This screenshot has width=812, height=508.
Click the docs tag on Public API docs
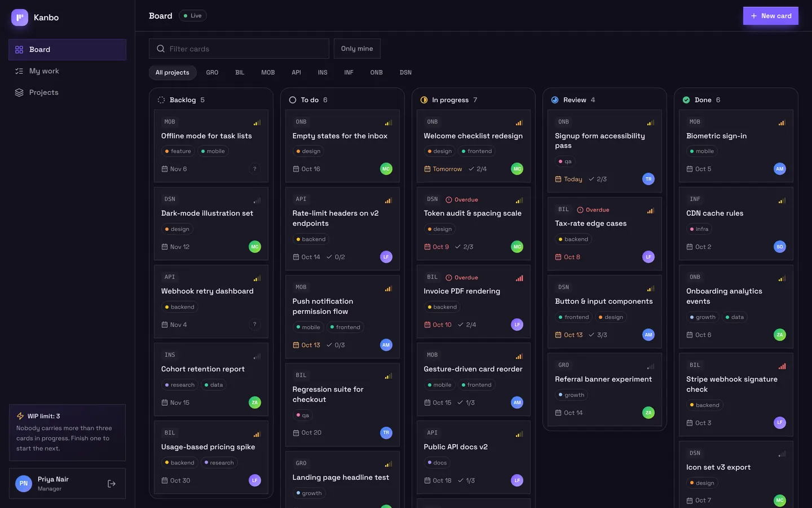tap(437, 463)
